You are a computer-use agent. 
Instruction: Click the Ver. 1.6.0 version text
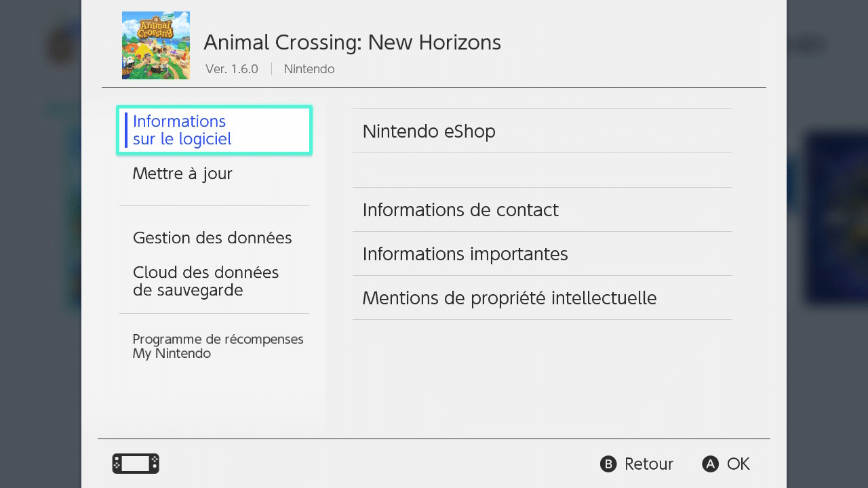(232, 69)
